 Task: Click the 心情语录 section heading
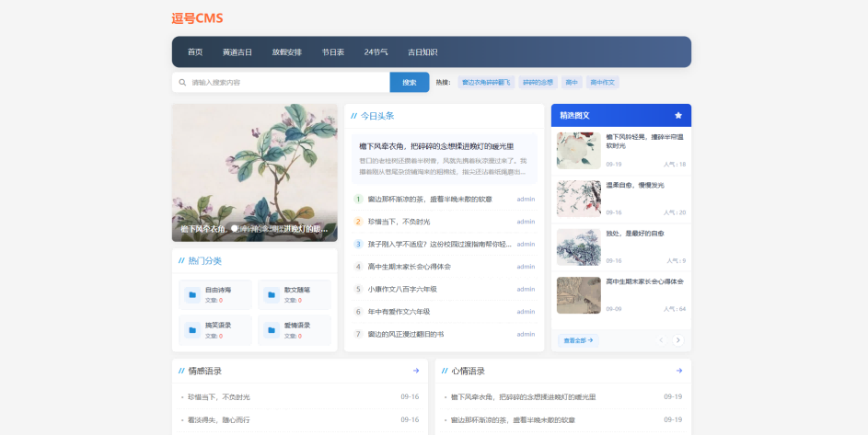coord(468,371)
